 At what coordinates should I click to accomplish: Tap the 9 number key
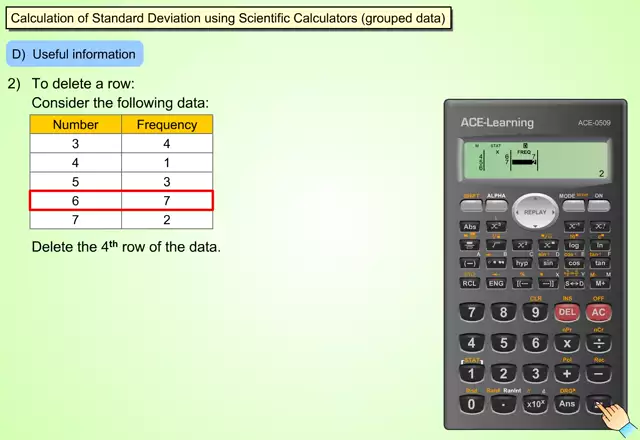tap(535, 313)
